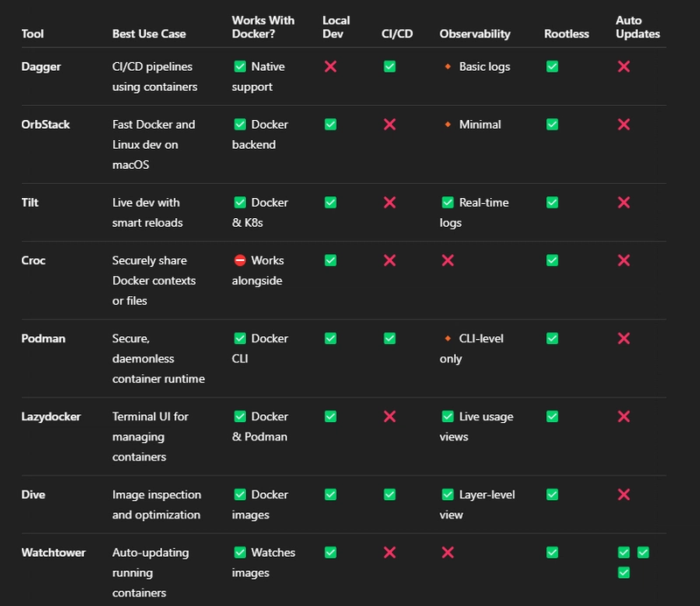Click 'Secure, daemonless container runtime' text

tap(158, 358)
